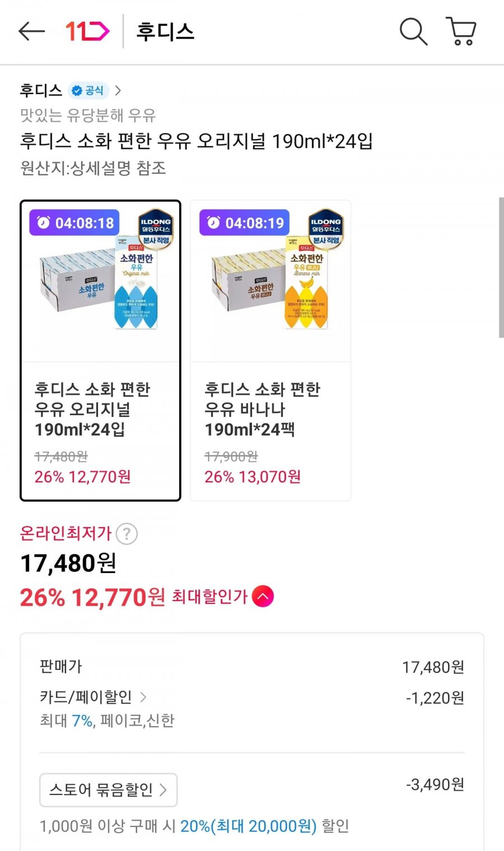
Task: Tap the back arrow icon
Action: pyautogui.click(x=31, y=31)
